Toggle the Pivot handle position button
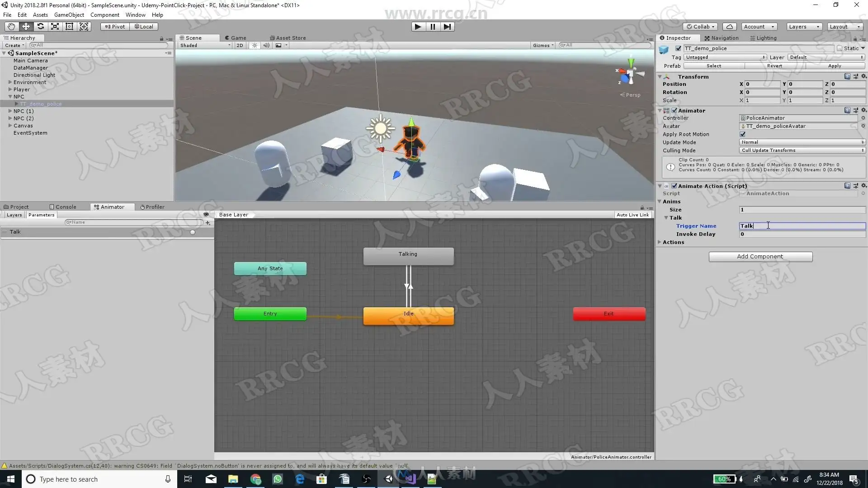This screenshot has height=488, width=868. [x=115, y=27]
